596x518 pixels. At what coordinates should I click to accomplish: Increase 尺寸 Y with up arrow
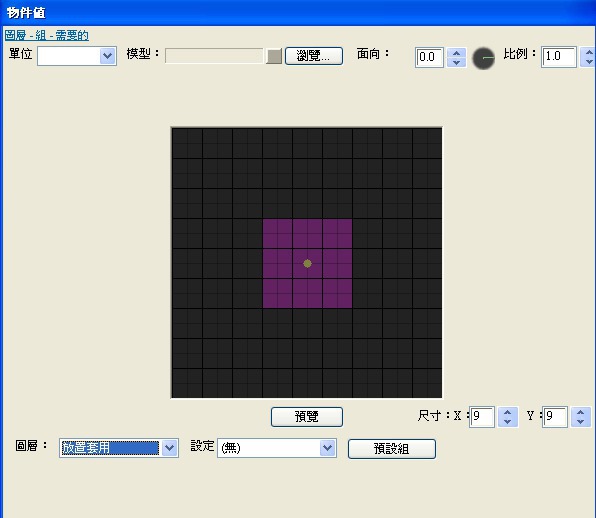[x=580, y=412]
